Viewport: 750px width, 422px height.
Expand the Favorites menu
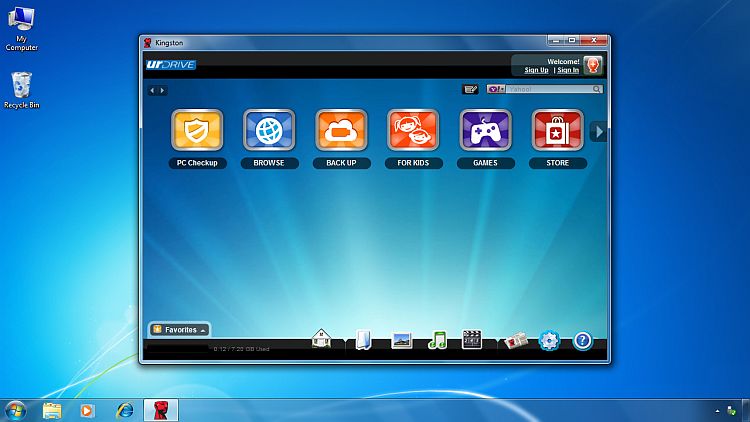point(180,329)
